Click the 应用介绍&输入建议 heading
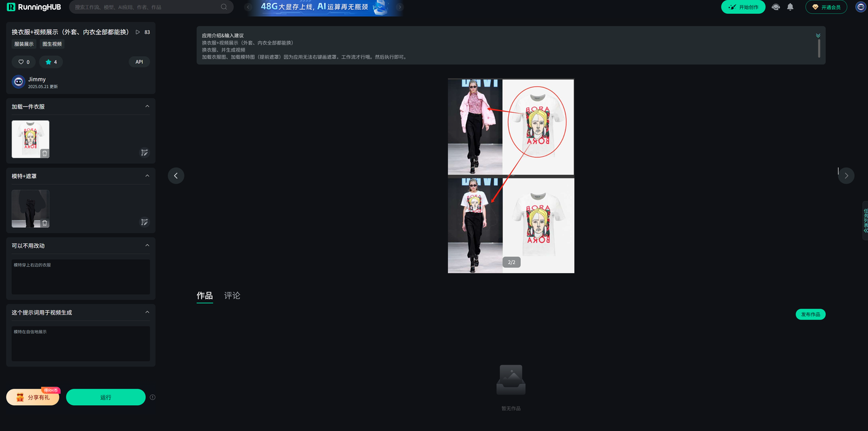868x431 pixels. pos(223,36)
